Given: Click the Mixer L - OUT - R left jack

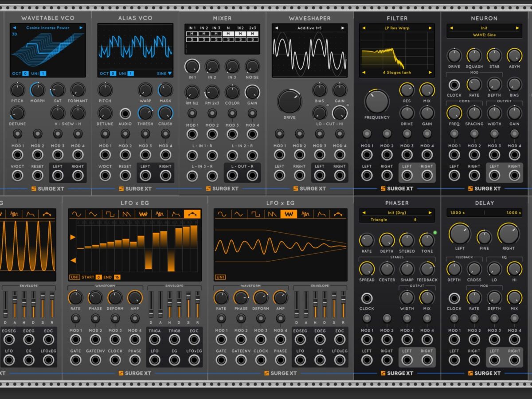Looking at the screenshot, I should (x=232, y=176).
